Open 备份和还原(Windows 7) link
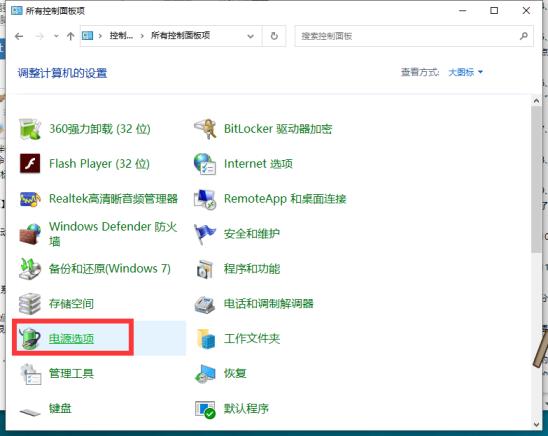 click(x=110, y=269)
